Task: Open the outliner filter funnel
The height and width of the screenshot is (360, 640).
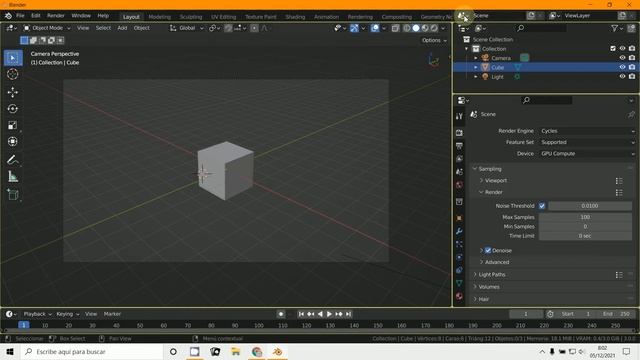Action: 614,28
